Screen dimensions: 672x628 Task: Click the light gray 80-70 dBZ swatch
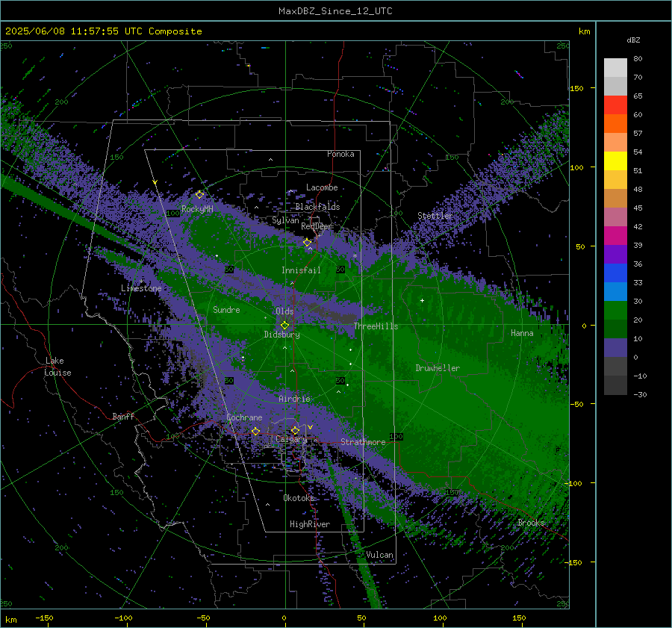(x=615, y=68)
